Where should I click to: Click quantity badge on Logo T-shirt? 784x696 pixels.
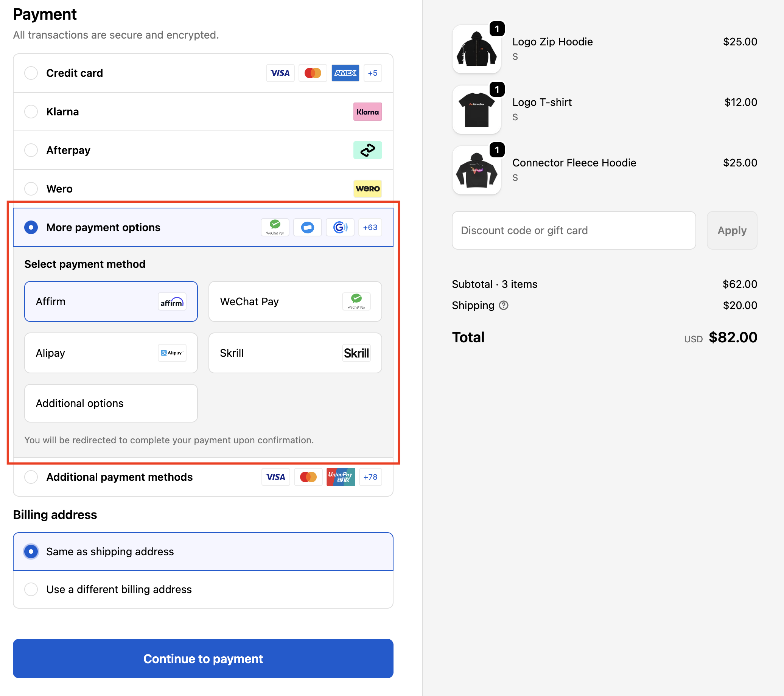(497, 89)
